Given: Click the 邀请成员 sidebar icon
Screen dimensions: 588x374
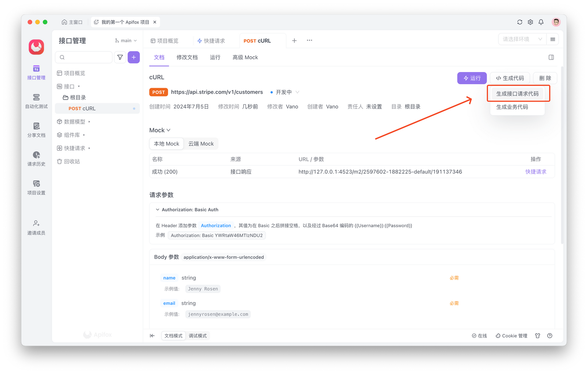Looking at the screenshot, I should (36, 228).
